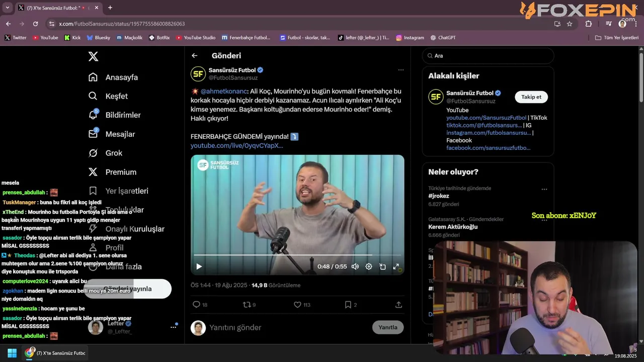Image resolution: width=644 pixels, height=362 pixels.
Task: Seek on the video progress bar
Action: (297, 255)
